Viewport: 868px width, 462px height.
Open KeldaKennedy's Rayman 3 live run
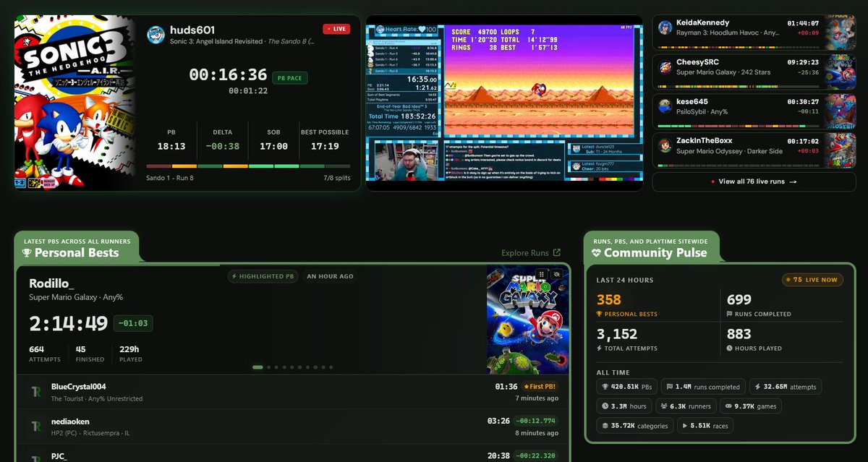[753, 33]
